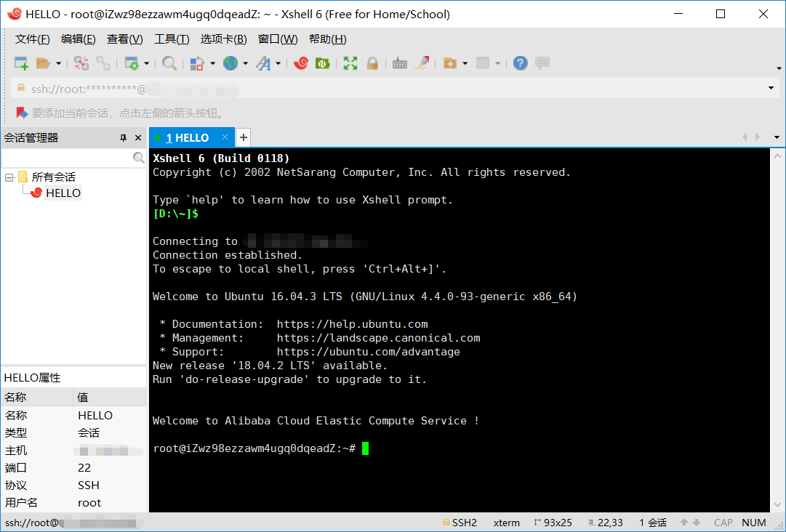Open the 工具(T) menu
The height and width of the screenshot is (532, 786).
tap(172, 39)
